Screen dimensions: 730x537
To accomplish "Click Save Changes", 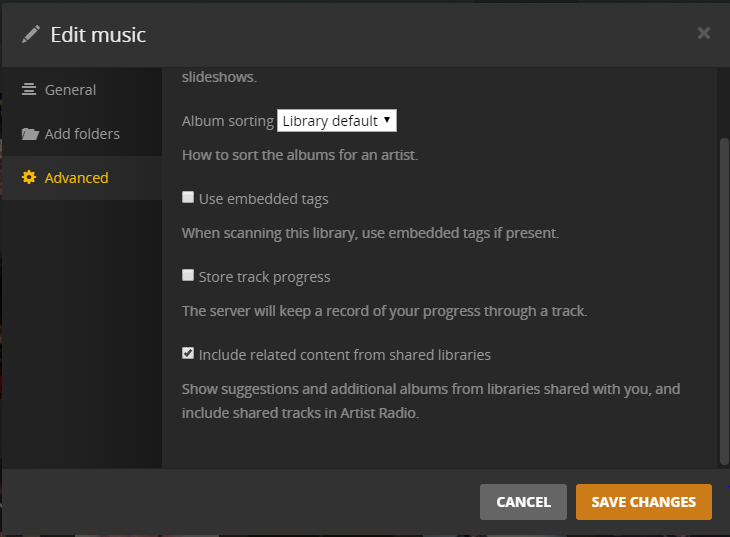I will tap(643, 502).
